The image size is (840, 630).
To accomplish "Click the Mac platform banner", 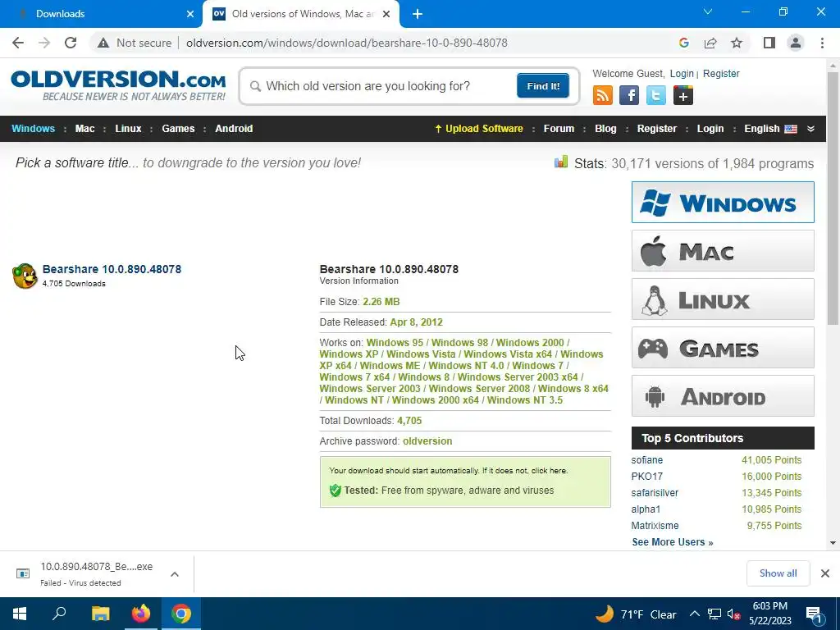I will (723, 251).
